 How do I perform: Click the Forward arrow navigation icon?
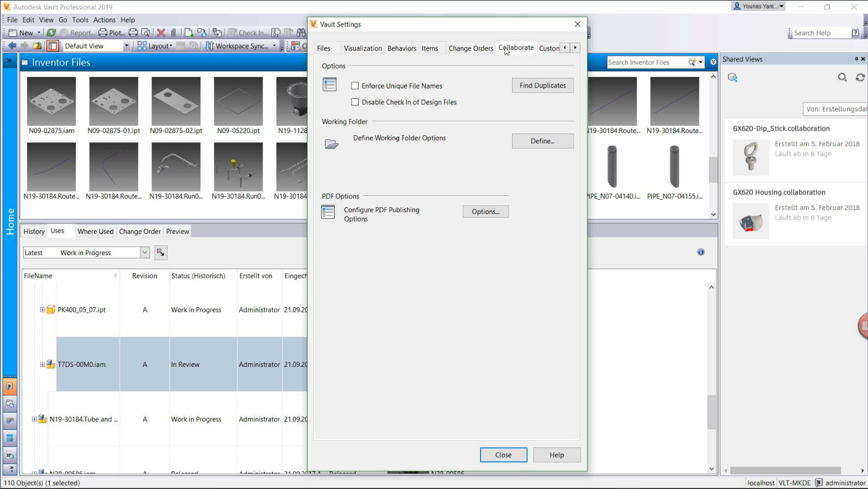[24, 46]
